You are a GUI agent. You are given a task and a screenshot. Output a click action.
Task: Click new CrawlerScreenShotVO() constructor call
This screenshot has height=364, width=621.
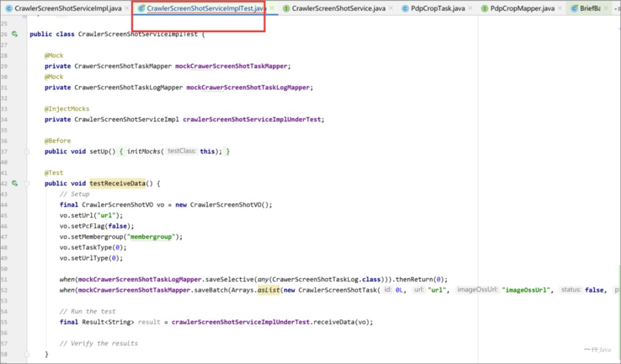click(224, 205)
